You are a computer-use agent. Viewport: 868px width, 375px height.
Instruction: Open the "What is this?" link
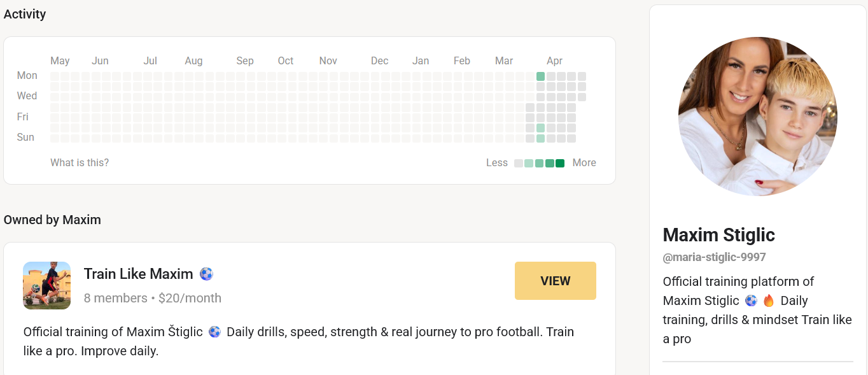click(x=80, y=162)
